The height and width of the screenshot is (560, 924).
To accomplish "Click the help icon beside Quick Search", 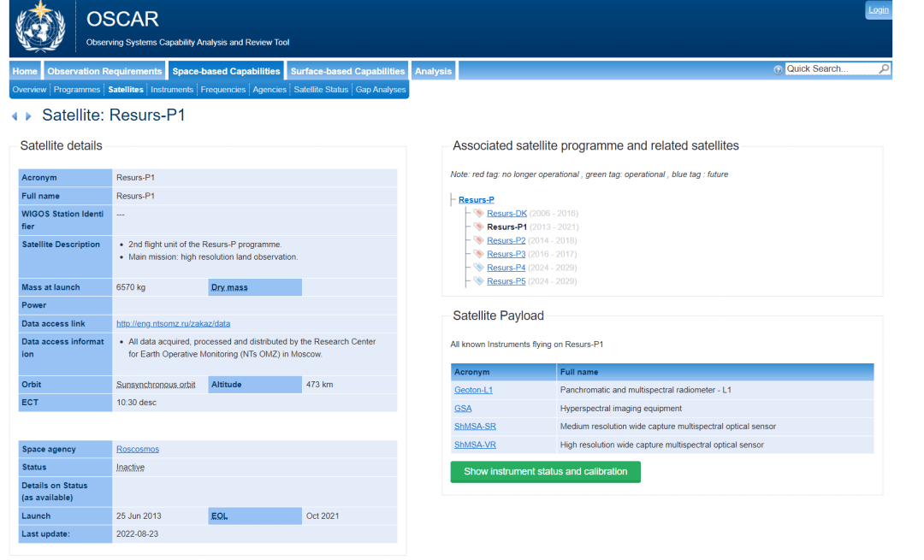I will (x=778, y=69).
